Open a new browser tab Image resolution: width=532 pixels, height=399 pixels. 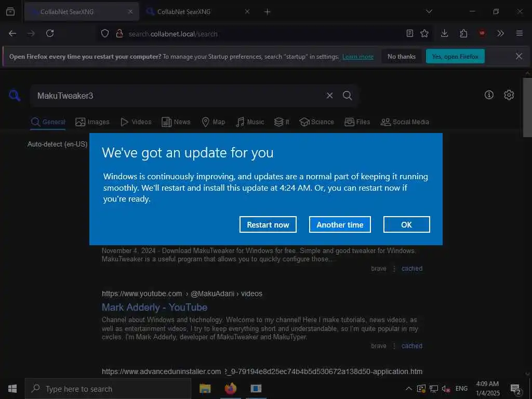(268, 12)
